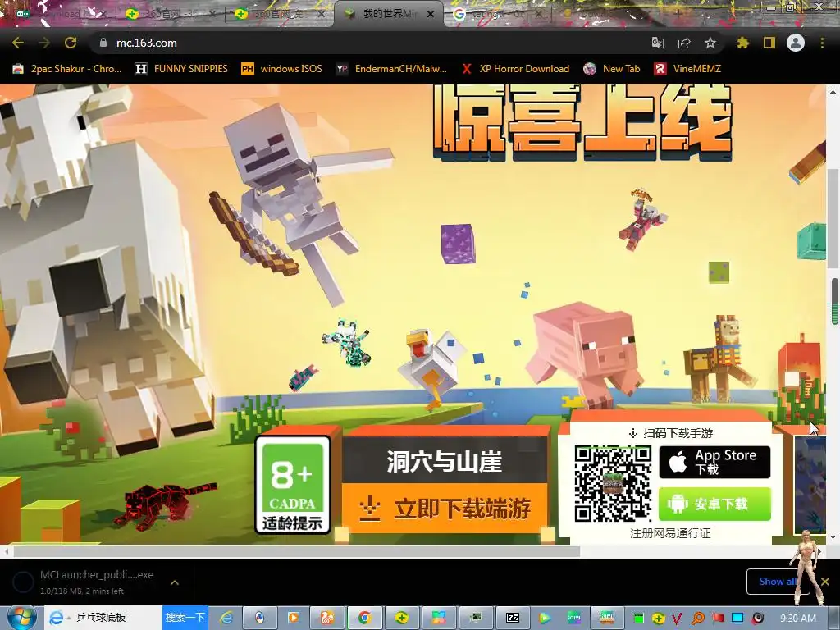Open the Google Chrome taskbar icon
840x630 pixels.
pos(365,618)
